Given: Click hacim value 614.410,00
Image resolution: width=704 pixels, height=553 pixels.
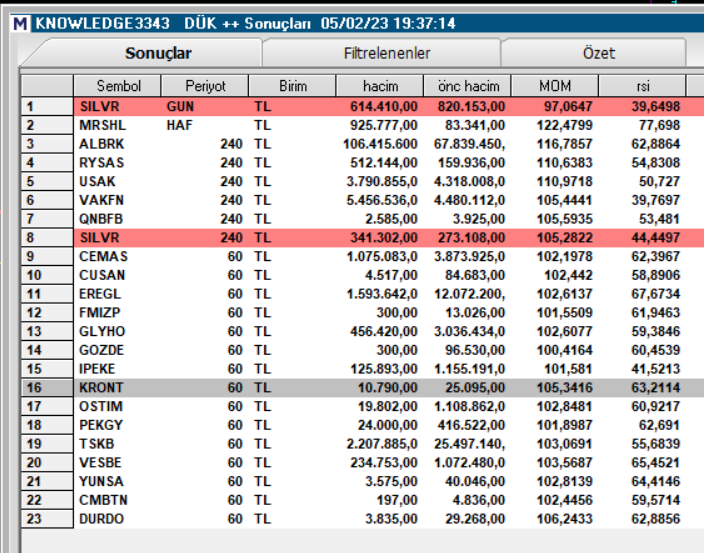Looking at the screenshot, I should [x=384, y=106].
